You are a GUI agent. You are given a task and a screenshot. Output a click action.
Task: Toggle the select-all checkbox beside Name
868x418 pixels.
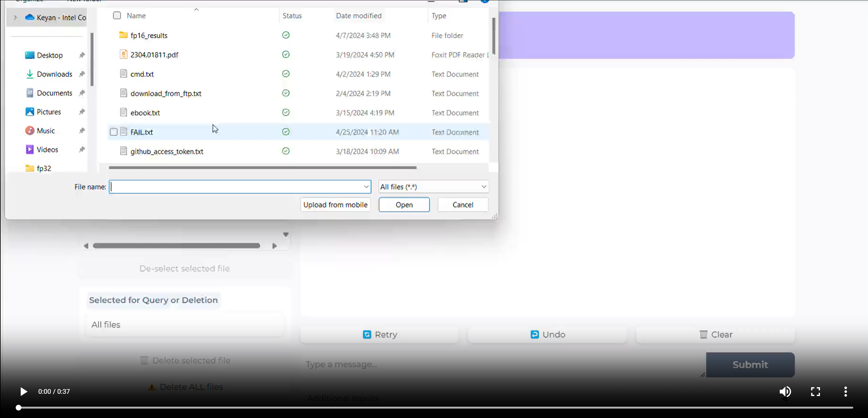[117, 15]
